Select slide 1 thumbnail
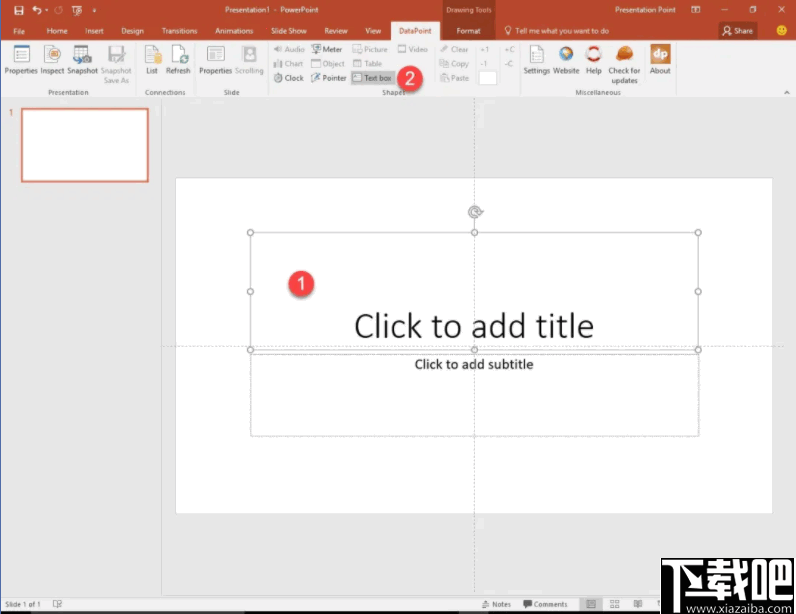796x614 pixels. (x=85, y=145)
